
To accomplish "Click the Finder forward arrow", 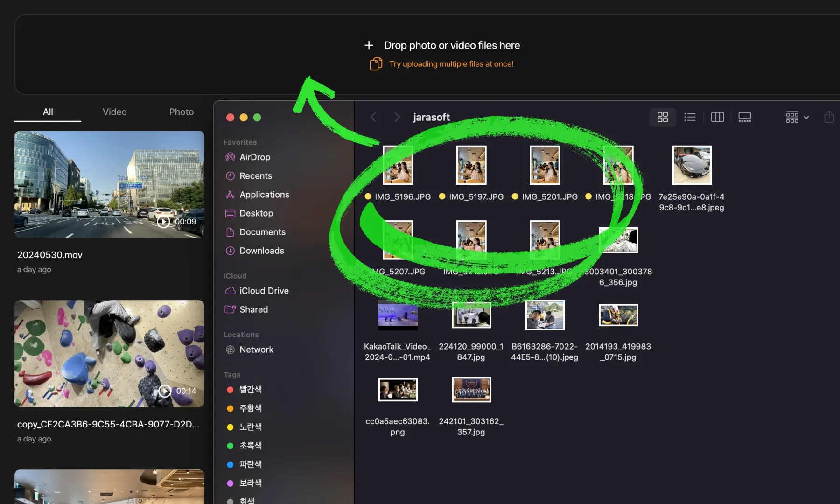I will [397, 117].
